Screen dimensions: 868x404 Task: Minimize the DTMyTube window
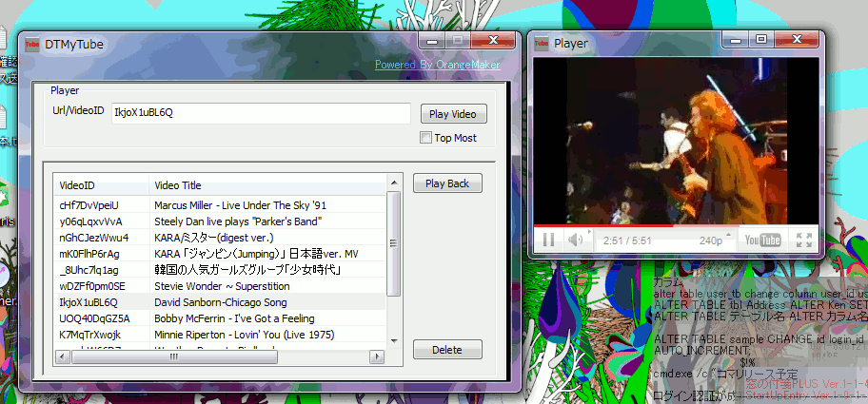(x=433, y=40)
